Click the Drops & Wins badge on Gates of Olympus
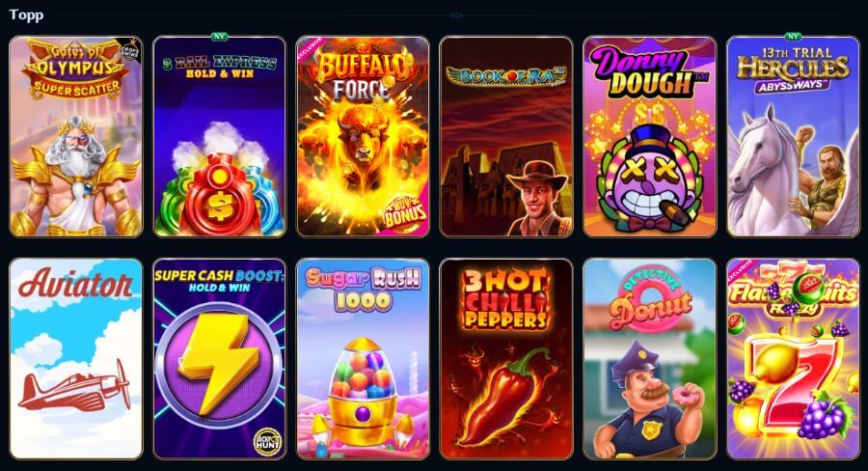 click(x=129, y=51)
